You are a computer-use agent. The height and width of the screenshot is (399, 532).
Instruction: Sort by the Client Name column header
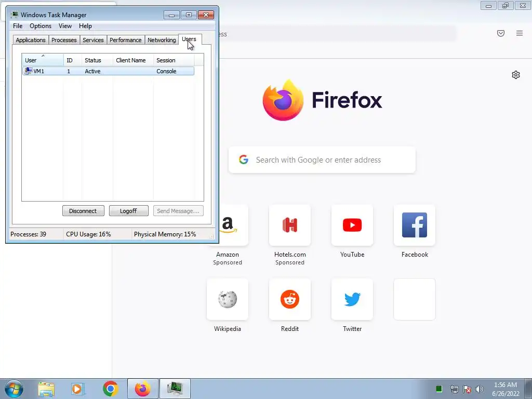click(133, 60)
